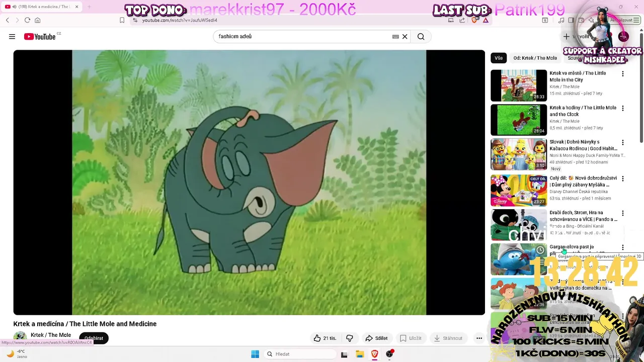Open the three-dot more actions next to Stáhnout
Viewport: 644px width, 362px height.
click(479, 338)
